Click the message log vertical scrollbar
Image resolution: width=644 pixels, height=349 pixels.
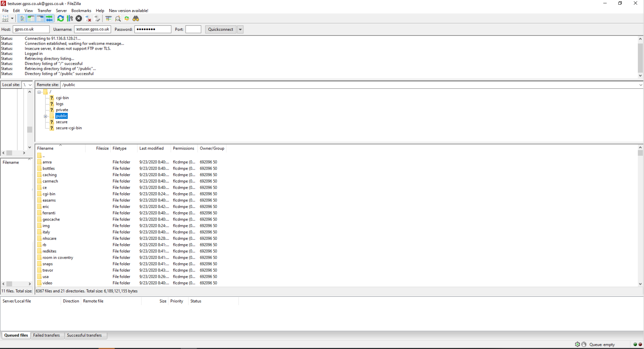(640, 57)
